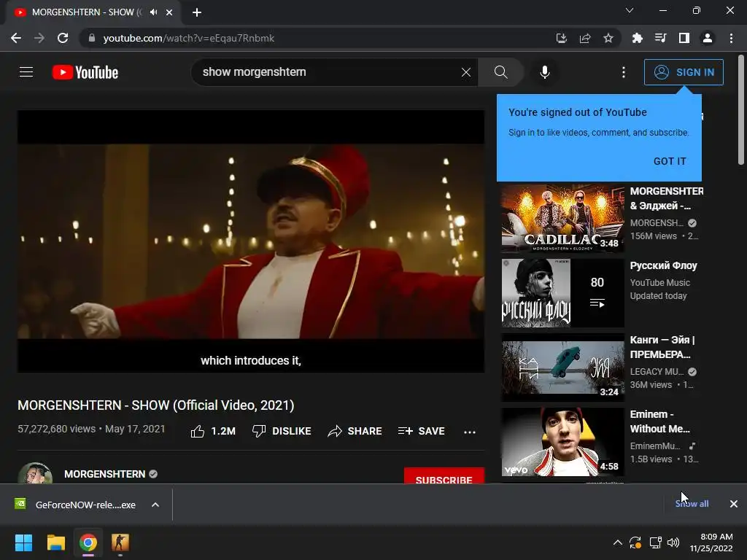Viewport: 747px width, 560px height.
Task: Clear the search text with the X
Action: click(466, 72)
